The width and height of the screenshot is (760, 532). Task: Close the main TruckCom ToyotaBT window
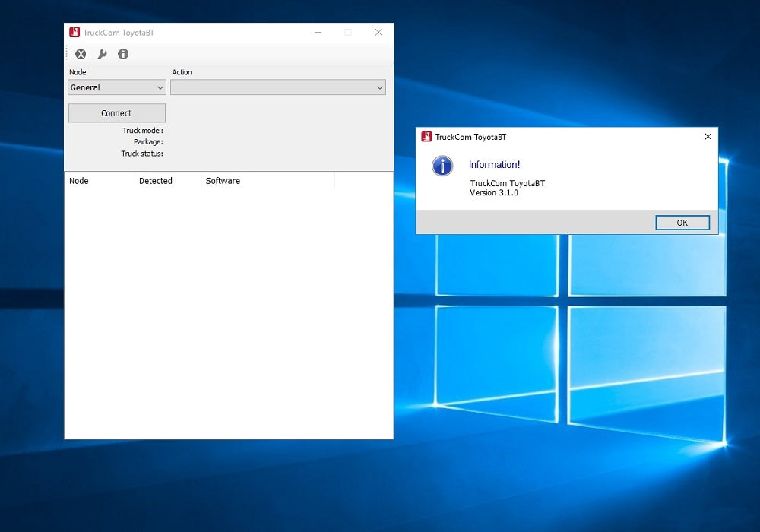pos(378,33)
